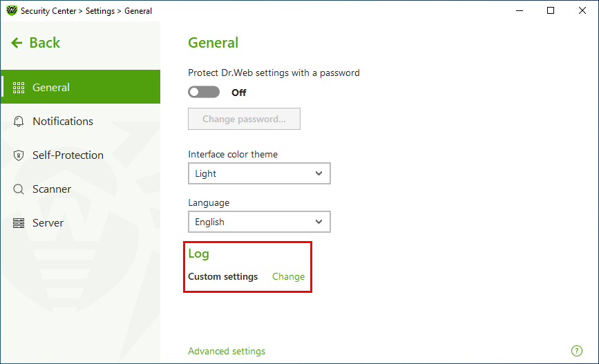Click the Scanner magnifier icon
599x364 pixels.
pyautogui.click(x=19, y=189)
